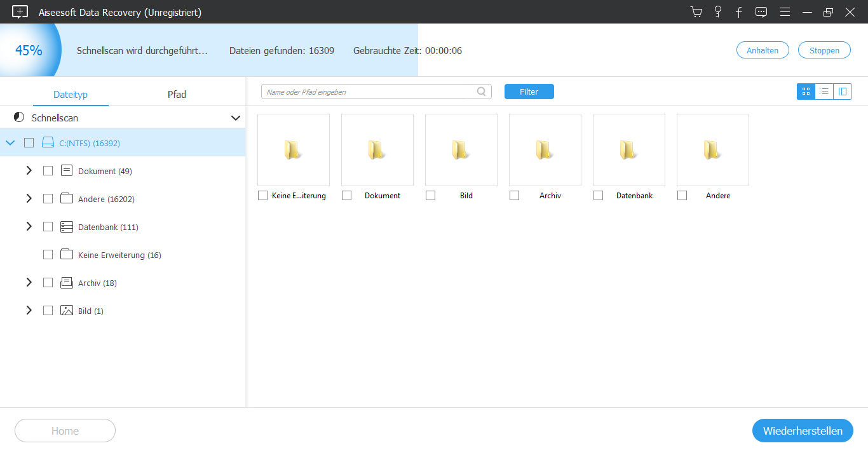Select the Datenbank folder checkbox
The width and height of the screenshot is (868, 462).
click(598, 196)
